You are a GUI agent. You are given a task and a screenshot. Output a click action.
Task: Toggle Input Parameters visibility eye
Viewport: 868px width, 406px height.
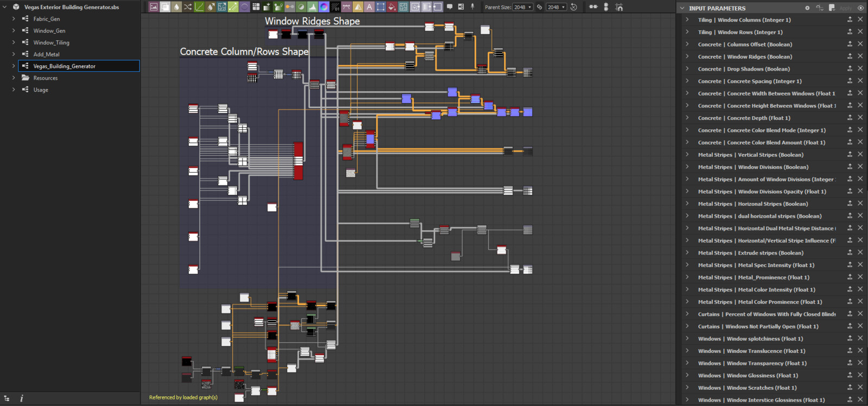point(860,8)
